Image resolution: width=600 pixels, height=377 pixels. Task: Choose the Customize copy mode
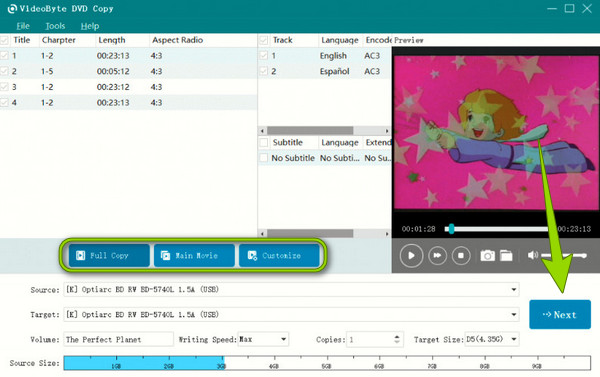point(279,255)
